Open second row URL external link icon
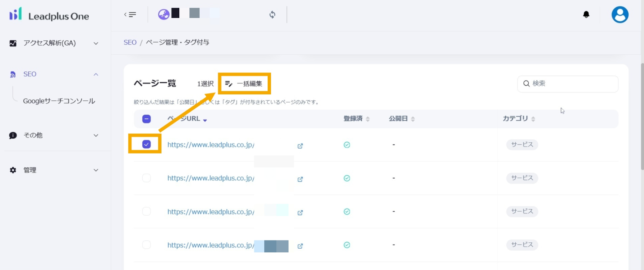The image size is (644, 270). tap(300, 179)
